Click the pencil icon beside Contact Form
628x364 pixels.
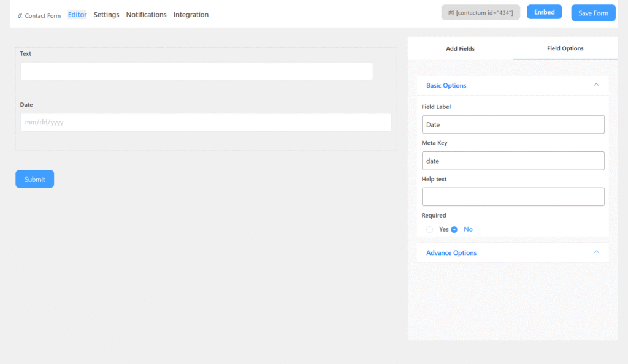pyautogui.click(x=20, y=15)
